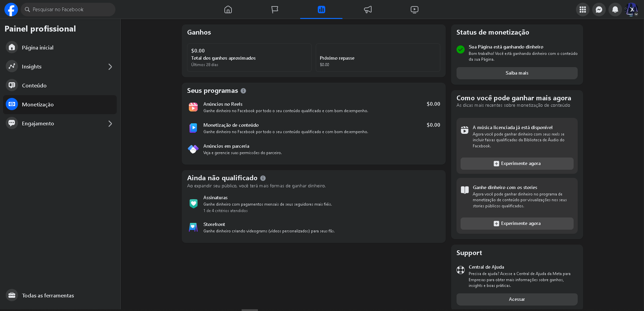Click the green monetization status checkmark
Image resolution: width=644 pixels, height=311 pixels.
(461, 50)
